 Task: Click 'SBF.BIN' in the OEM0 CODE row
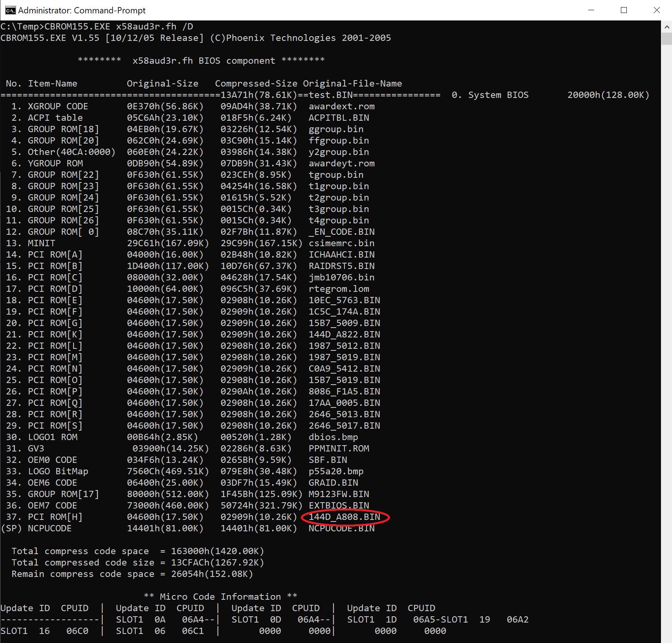pos(328,460)
